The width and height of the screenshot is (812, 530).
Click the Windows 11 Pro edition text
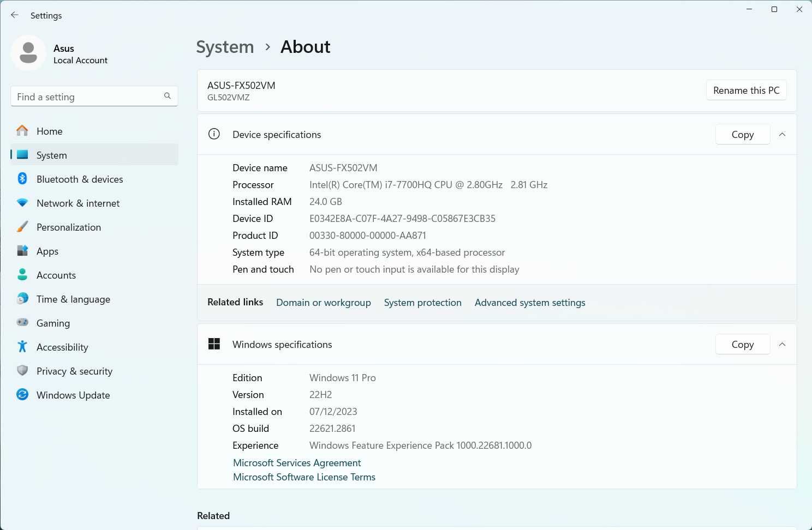point(342,377)
